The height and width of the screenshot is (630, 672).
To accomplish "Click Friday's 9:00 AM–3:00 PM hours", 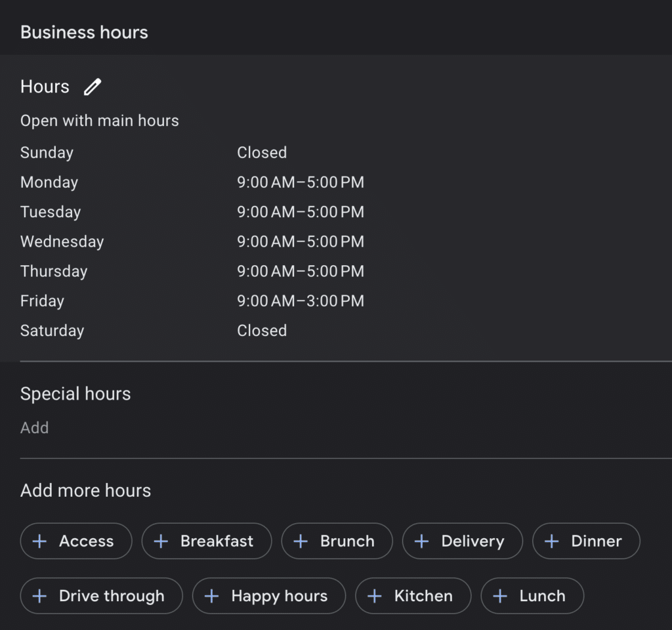I will tap(301, 301).
